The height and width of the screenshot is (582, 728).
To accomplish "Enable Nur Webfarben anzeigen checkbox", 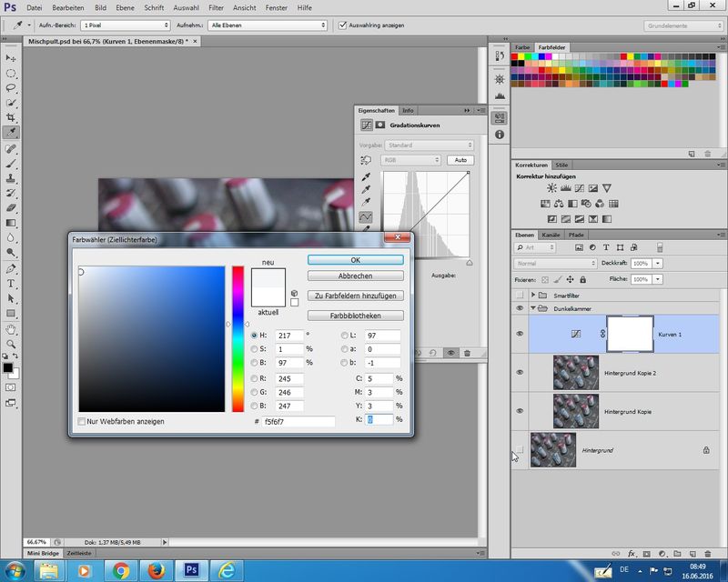I will 82,422.
